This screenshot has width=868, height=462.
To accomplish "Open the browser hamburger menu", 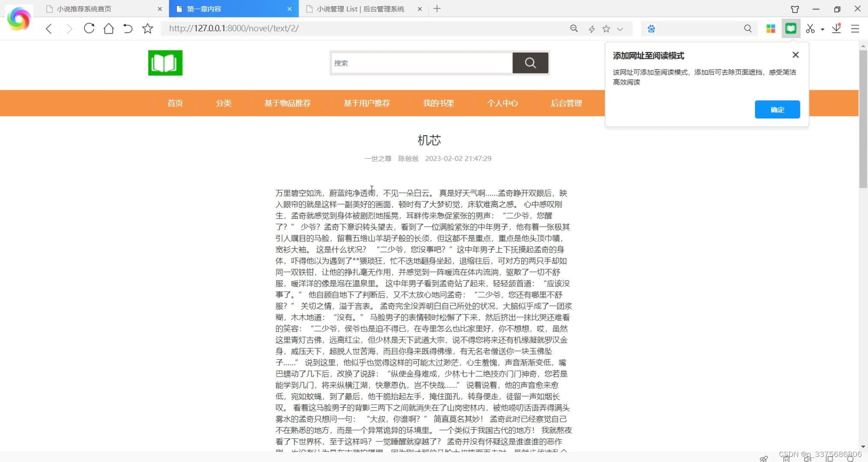I will coord(855,29).
